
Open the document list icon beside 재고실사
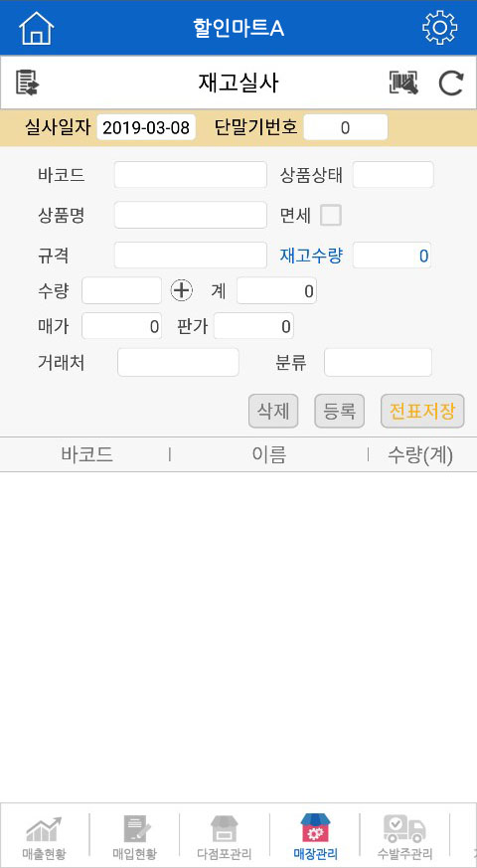tap(27, 84)
